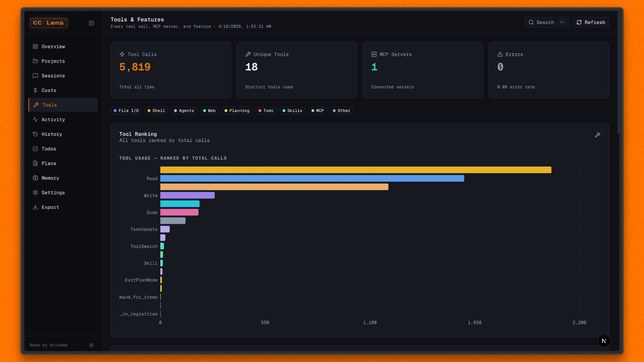Click the Overview grid icon
The width and height of the screenshot is (644, 362).
[x=36, y=47]
